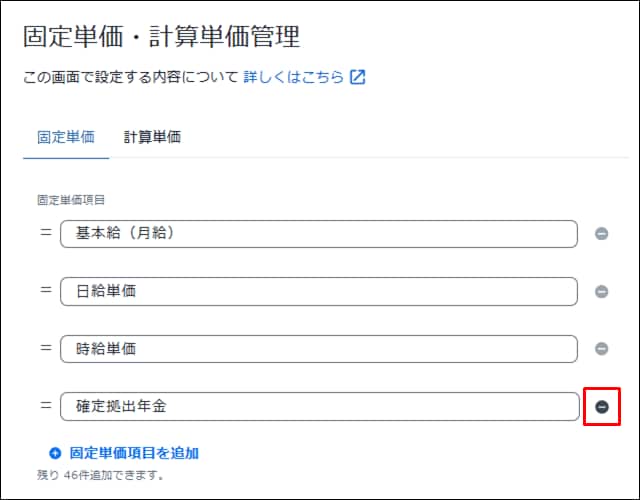Screen dimensions: 640x500
Task: Click 固定単価項目を追加 link
Action: pos(134,453)
